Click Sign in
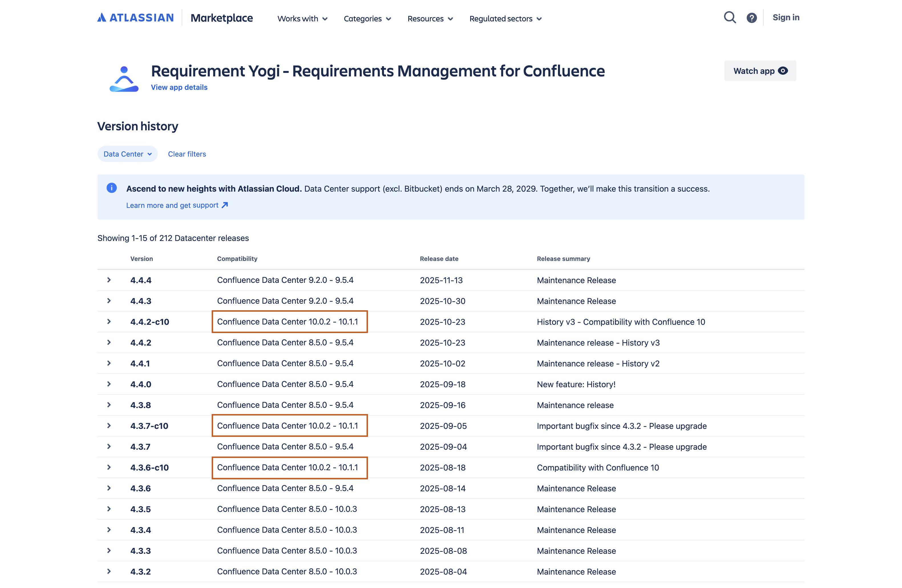 (786, 17)
